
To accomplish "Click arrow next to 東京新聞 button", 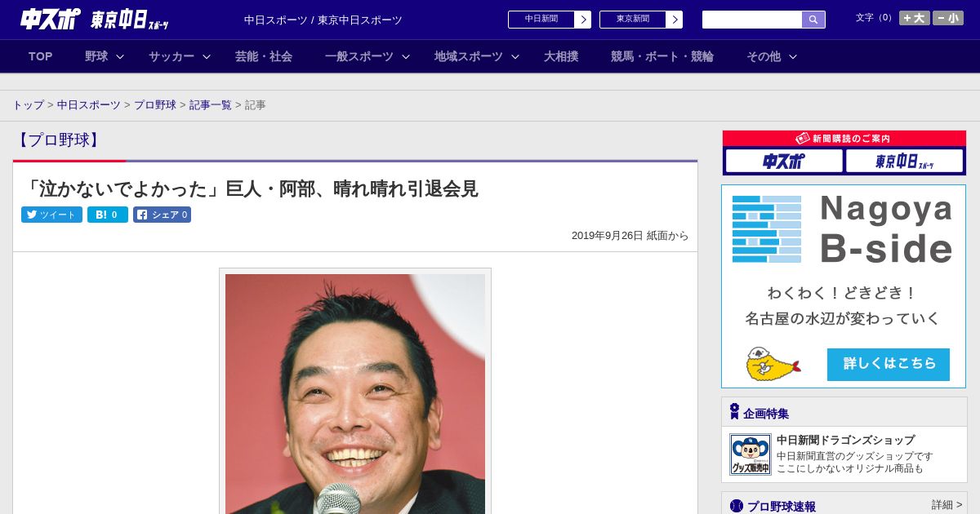I will pyautogui.click(x=675, y=20).
